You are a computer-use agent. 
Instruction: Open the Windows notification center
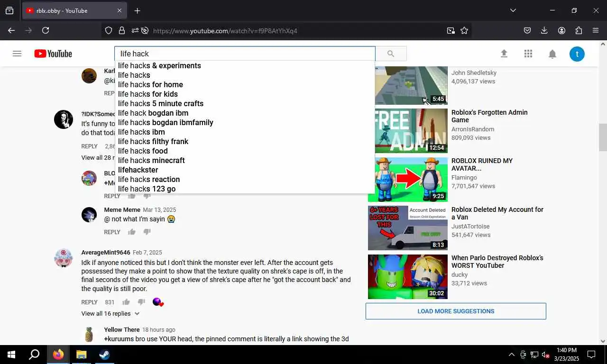tap(591, 355)
